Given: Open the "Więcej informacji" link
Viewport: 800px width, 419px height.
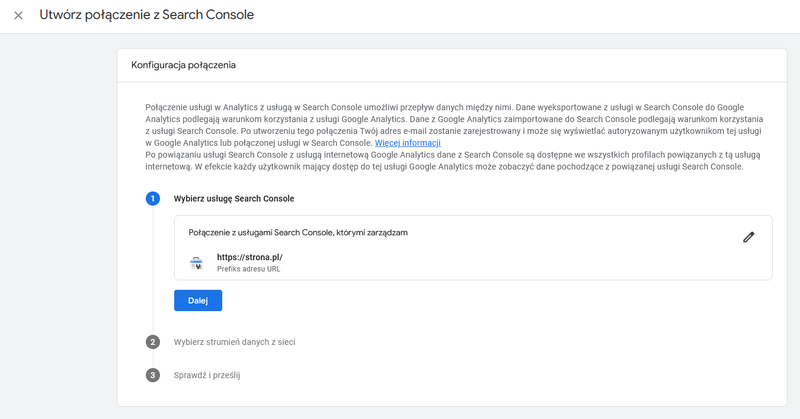Looking at the screenshot, I should point(407,143).
